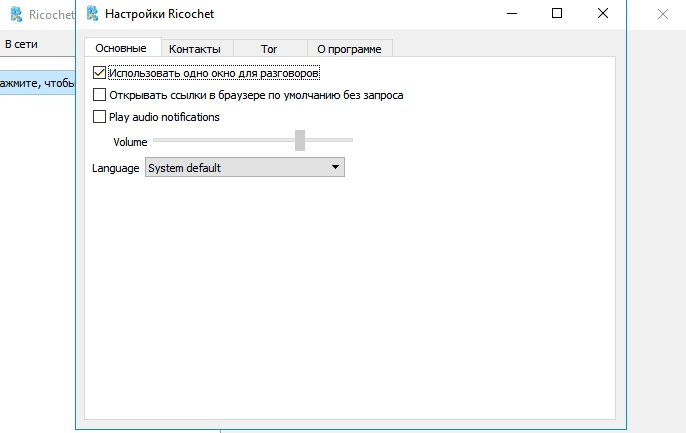Maximize the Настройки Ricochet window

[x=557, y=14]
